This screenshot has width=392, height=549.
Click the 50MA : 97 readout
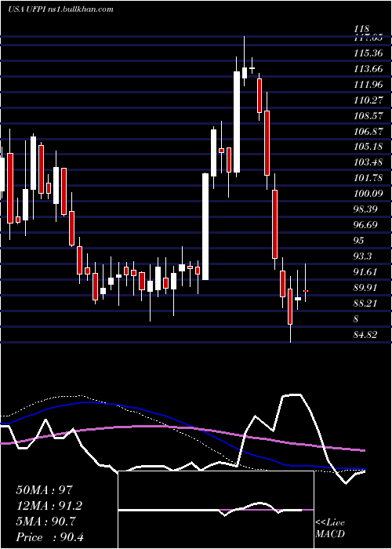(45, 490)
